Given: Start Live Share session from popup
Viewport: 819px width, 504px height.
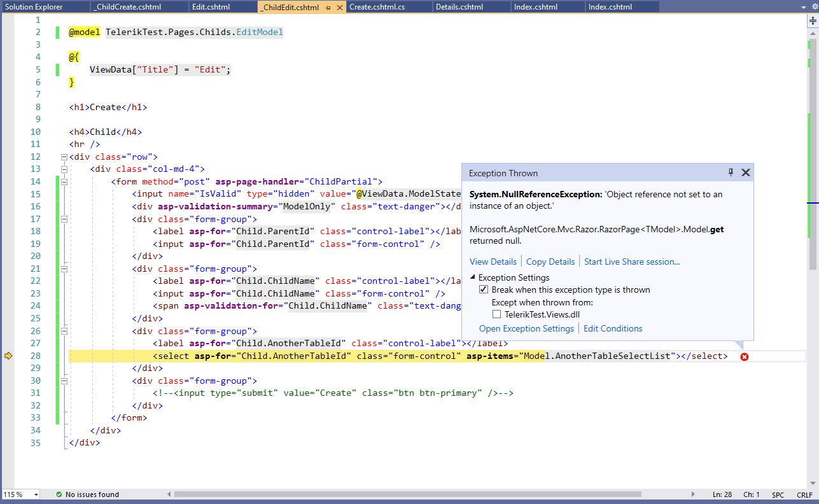Looking at the screenshot, I should (x=632, y=262).
